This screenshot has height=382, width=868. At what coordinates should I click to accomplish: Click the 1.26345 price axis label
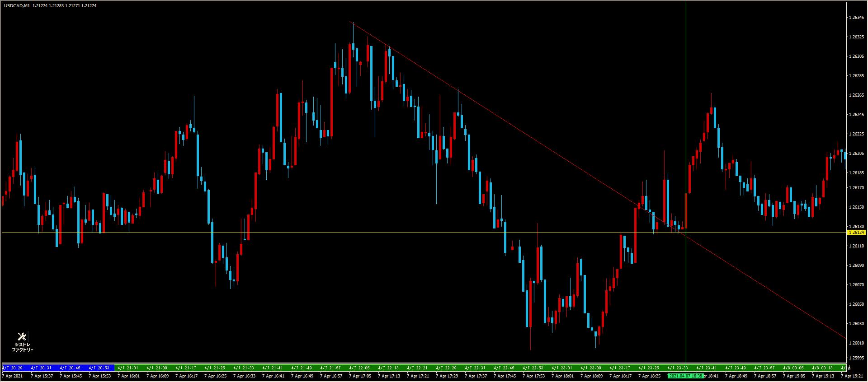[856, 18]
